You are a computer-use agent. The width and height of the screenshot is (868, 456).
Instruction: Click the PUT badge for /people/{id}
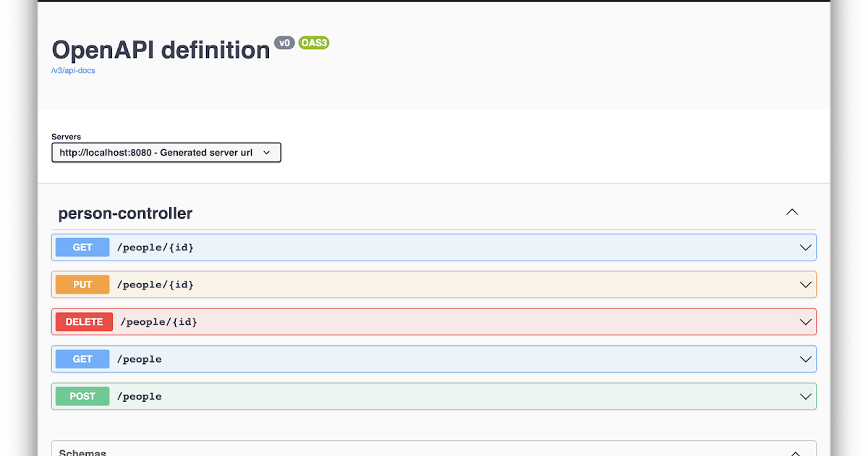82,284
